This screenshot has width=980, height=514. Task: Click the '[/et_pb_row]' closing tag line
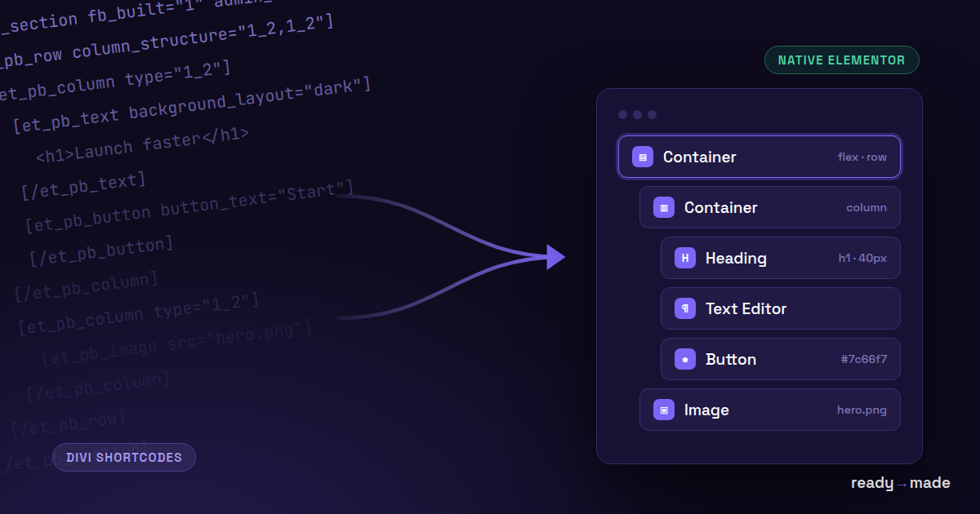(x=69, y=424)
